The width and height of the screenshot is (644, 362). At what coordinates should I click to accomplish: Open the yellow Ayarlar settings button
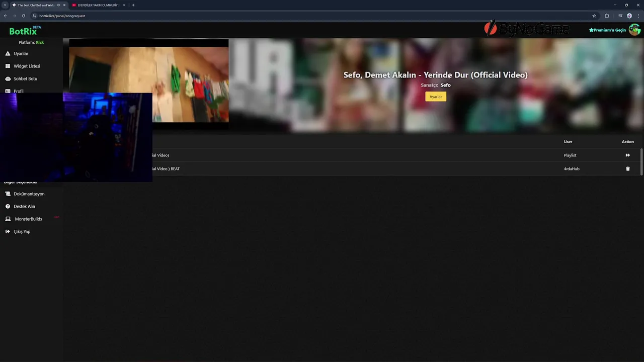tap(436, 97)
